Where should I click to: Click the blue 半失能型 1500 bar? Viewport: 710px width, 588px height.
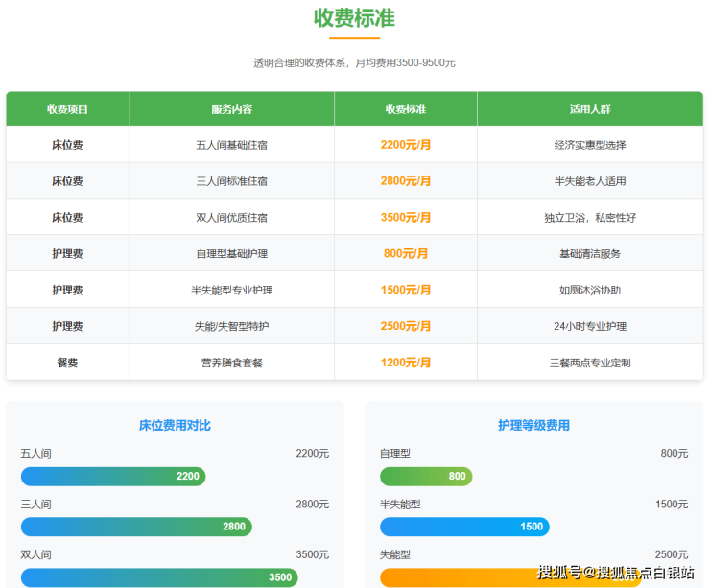coord(464,527)
